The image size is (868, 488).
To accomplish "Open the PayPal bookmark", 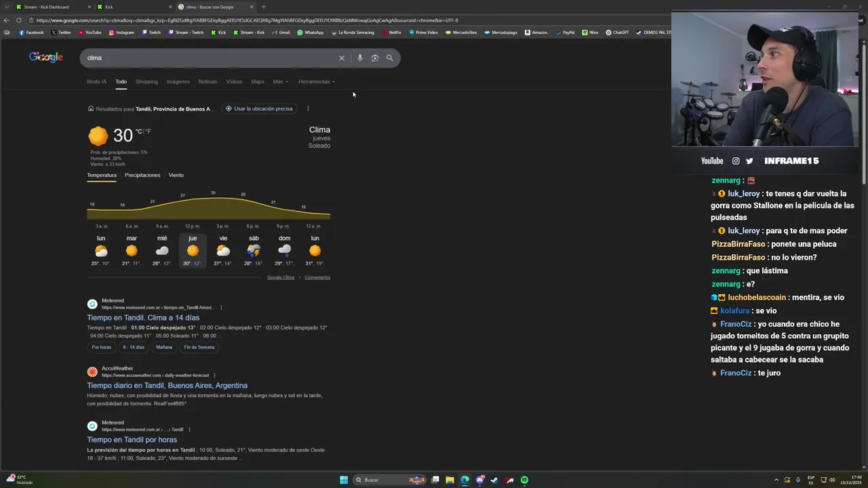I will tap(565, 33).
